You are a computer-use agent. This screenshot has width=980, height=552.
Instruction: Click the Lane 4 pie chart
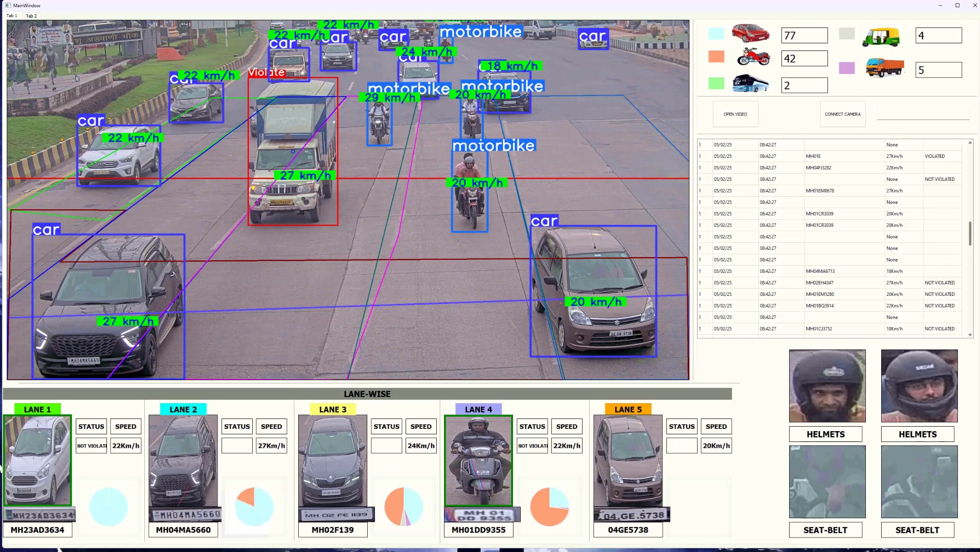(549, 506)
